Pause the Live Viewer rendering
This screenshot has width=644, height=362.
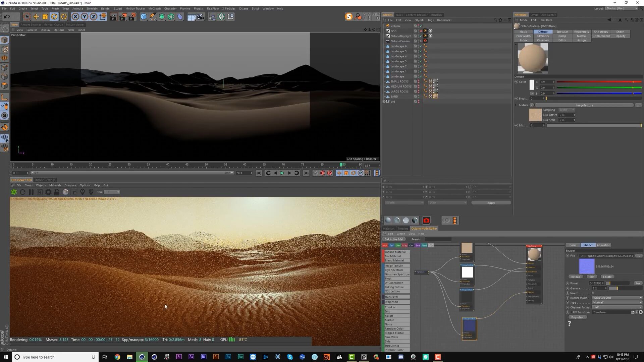coord(31,192)
